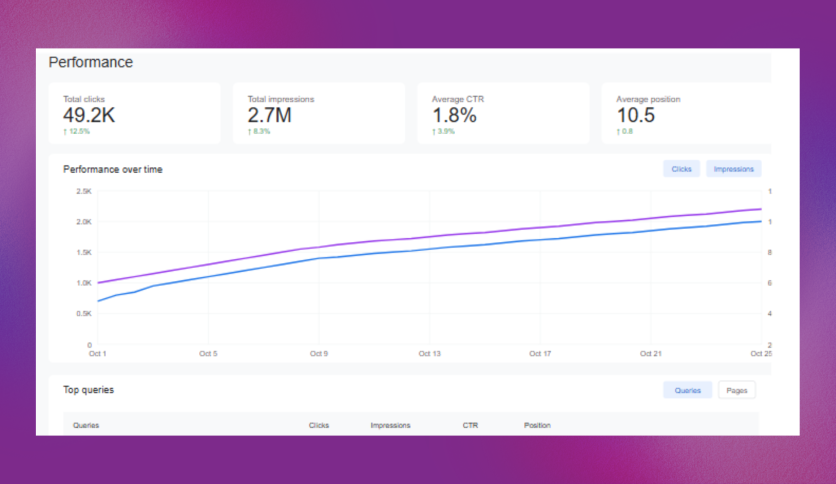This screenshot has width=836, height=484.
Task: Select the Average CTR card
Action: (503, 113)
